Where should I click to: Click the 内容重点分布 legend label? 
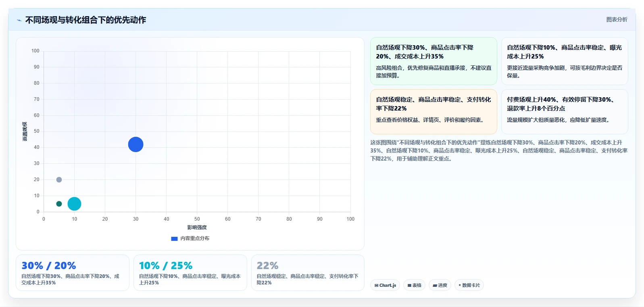point(195,238)
